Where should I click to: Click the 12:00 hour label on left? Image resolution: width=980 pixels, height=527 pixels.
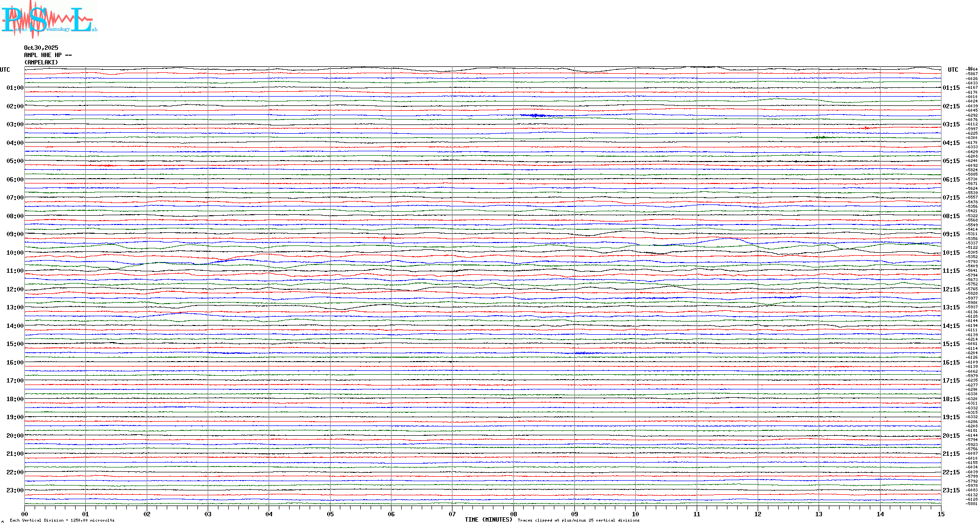[x=15, y=289]
